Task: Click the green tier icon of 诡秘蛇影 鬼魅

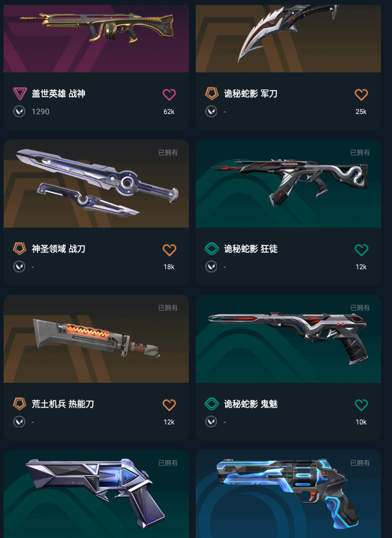Action: coord(212,404)
